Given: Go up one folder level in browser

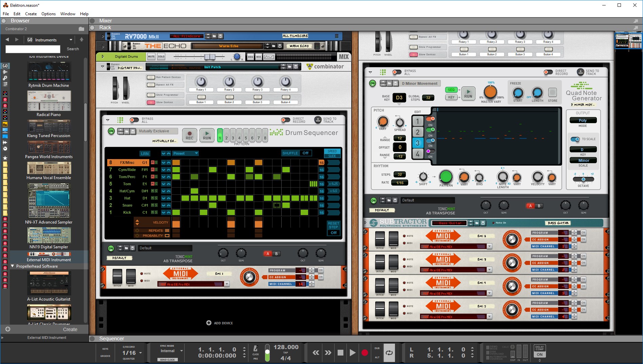Looking at the screenshot, I should click(x=81, y=40).
